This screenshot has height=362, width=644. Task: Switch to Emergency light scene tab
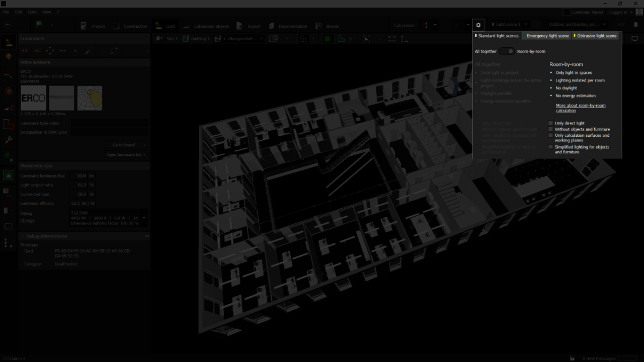pos(547,36)
